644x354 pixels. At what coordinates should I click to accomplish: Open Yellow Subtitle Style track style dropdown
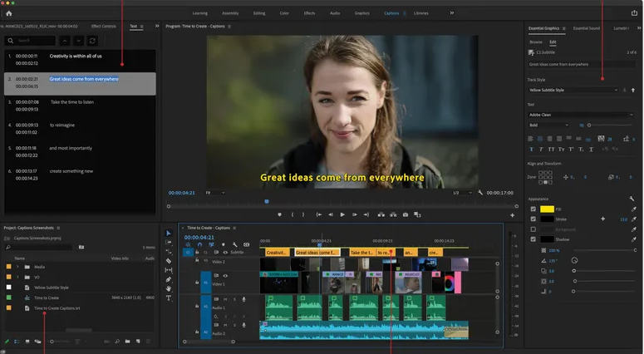click(573, 90)
